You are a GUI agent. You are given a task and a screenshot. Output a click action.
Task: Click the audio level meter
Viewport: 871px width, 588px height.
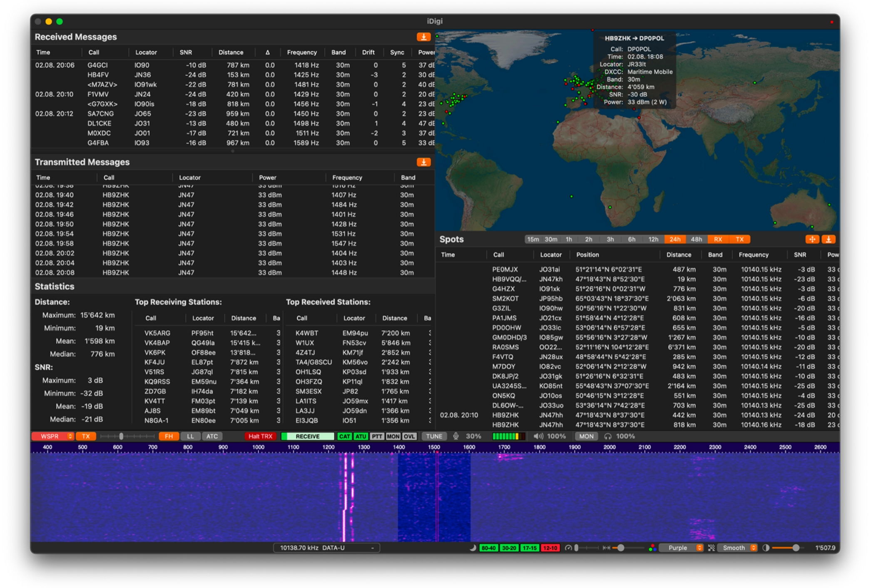pyautogui.click(x=508, y=436)
